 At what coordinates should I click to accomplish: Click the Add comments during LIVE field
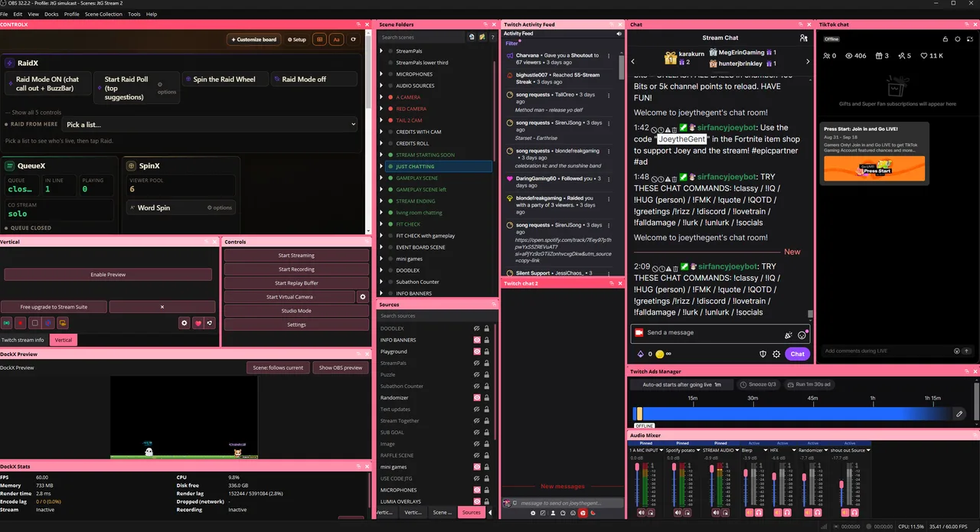pyautogui.click(x=888, y=351)
